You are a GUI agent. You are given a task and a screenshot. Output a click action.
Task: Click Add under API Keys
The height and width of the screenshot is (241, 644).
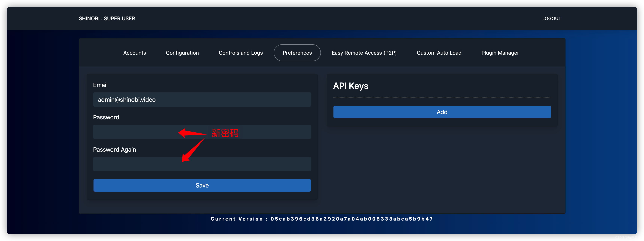click(x=442, y=112)
